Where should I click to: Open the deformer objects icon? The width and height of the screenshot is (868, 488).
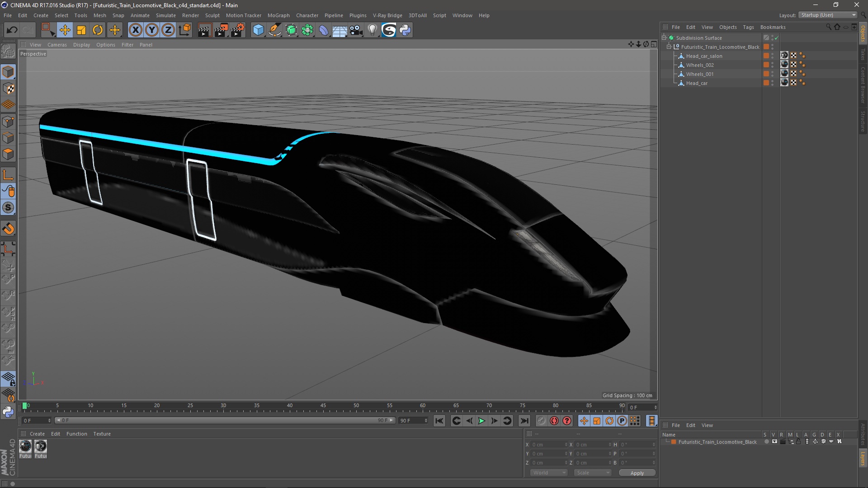tap(324, 30)
